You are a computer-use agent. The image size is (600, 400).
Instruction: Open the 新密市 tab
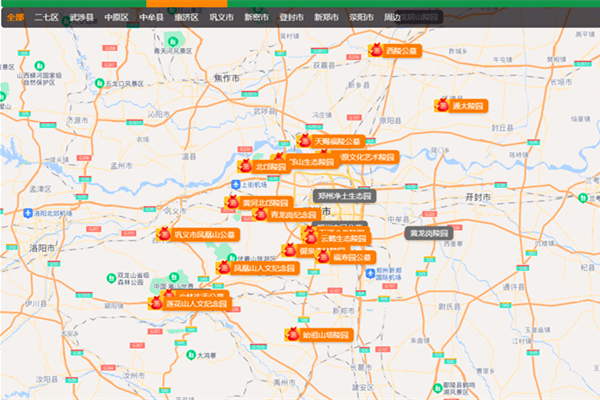tap(256, 17)
